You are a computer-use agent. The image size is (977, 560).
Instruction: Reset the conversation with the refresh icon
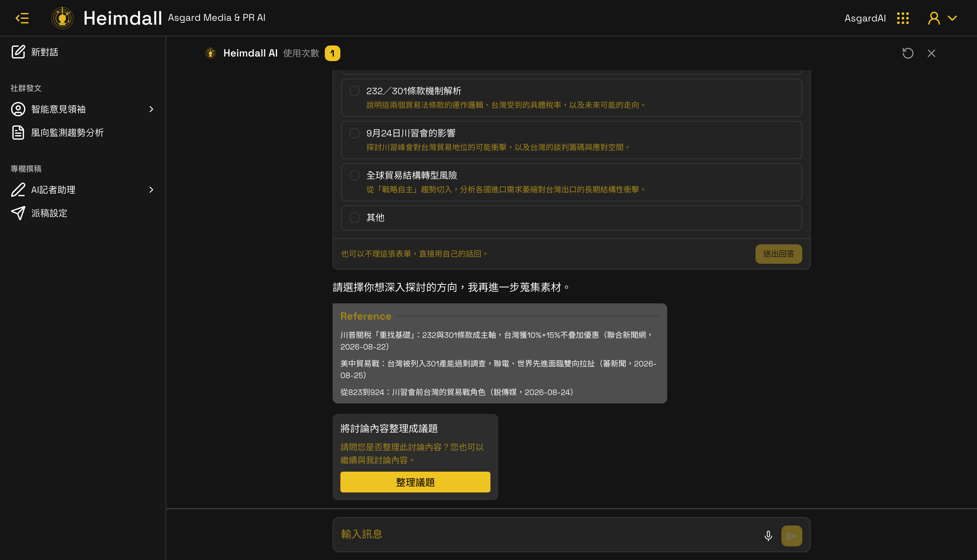point(908,53)
